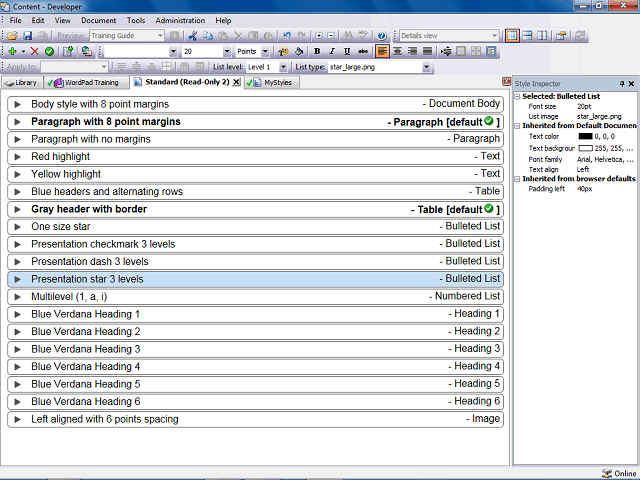The width and height of the screenshot is (640, 480).
Task: Click the ABC spelling check icon
Action: (x=362, y=36)
